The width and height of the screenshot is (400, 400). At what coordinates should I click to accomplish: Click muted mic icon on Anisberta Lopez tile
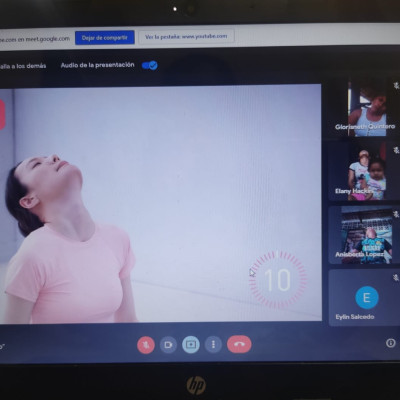point(396,214)
